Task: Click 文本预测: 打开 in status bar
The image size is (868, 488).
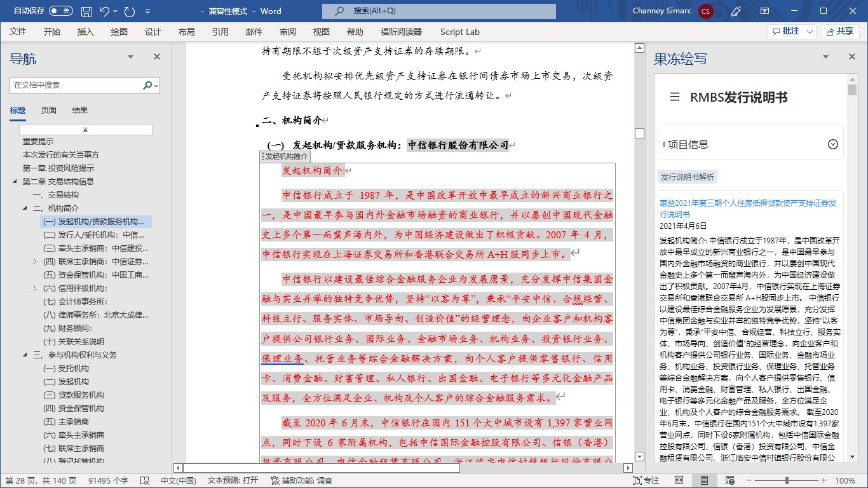Action: 233,481
